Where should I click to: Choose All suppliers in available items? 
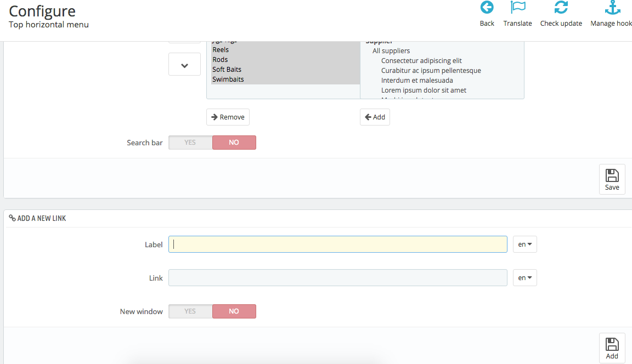pyautogui.click(x=391, y=51)
